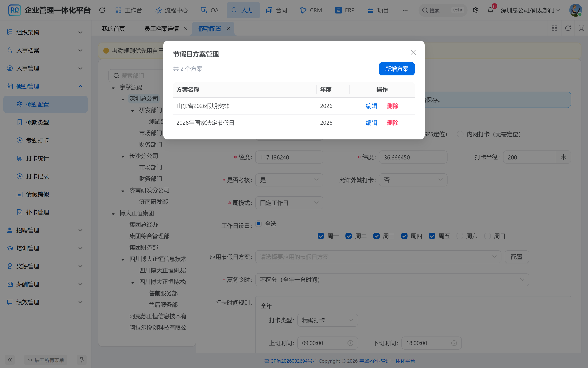Click the tab layout grid icon

555,28
